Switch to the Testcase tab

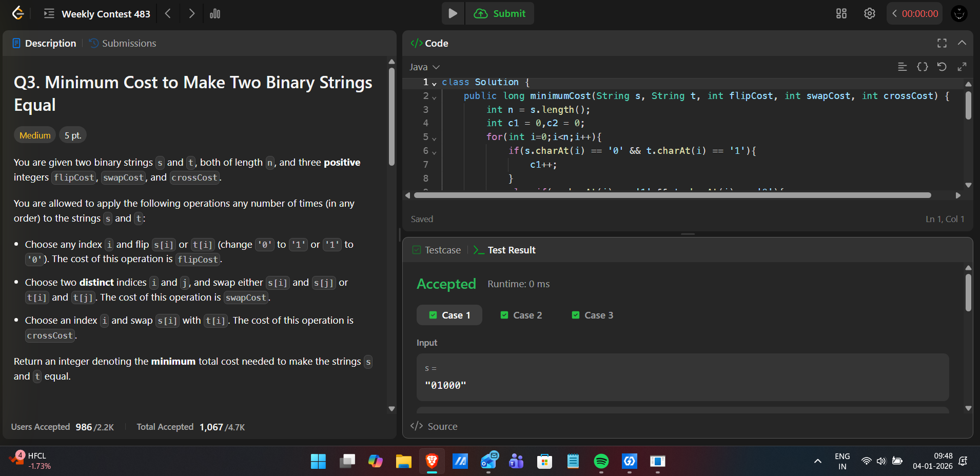437,250
